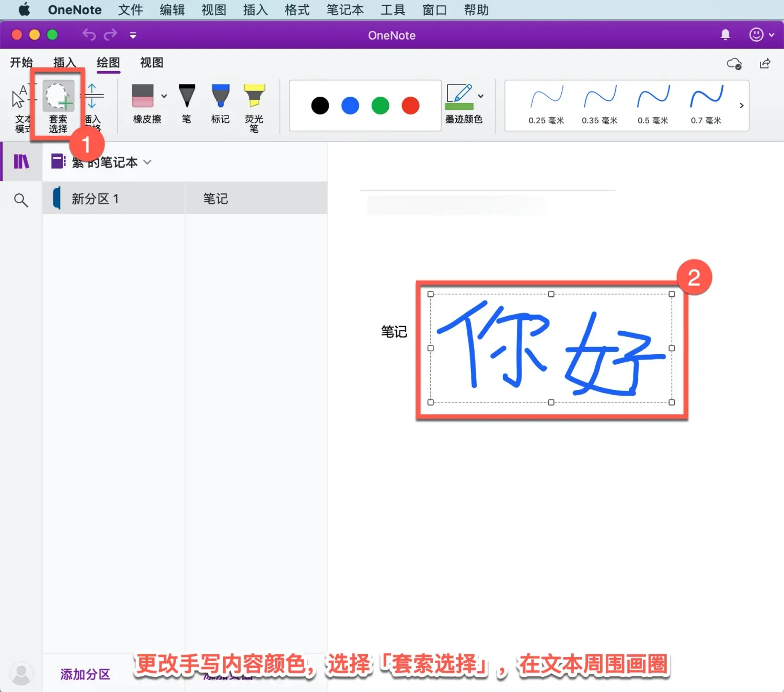The height and width of the screenshot is (692, 784).
Task: Click the sync status cloud icon
Action: pyautogui.click(x=734, y=64)
